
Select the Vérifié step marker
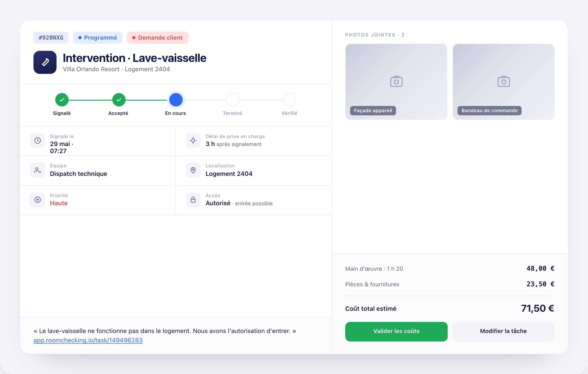pyautogui.click(x=289, y=100)
